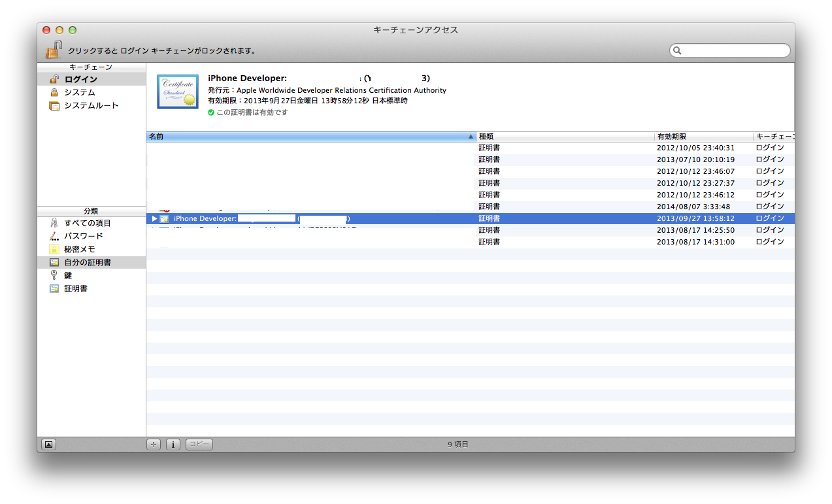
Task: Click the 2013/09/27 13:58:12 expiry cell
Action: (695, 218)
